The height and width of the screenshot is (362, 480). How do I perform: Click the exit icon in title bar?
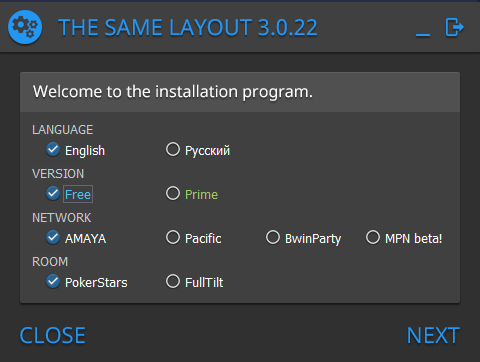pos(454,27)
